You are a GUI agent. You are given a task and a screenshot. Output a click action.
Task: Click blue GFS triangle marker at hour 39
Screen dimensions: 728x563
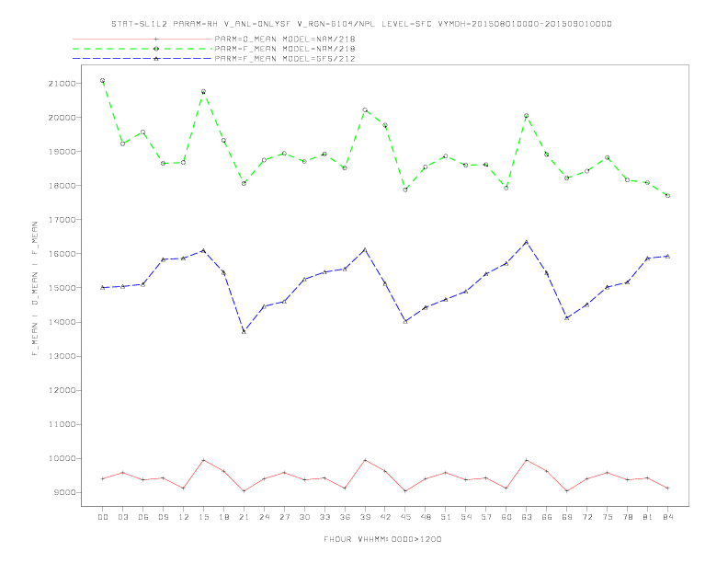point(365,250)
